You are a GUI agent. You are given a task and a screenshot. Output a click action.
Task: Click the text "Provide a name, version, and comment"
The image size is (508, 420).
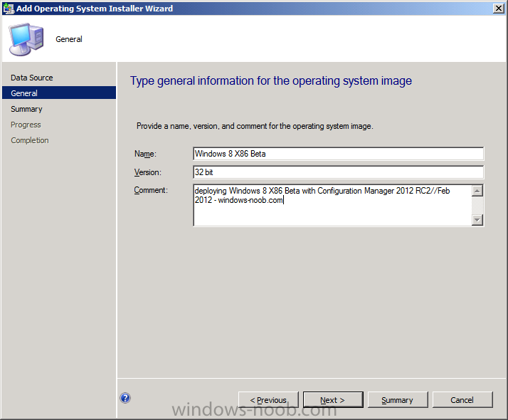click(x=202, y=126)
